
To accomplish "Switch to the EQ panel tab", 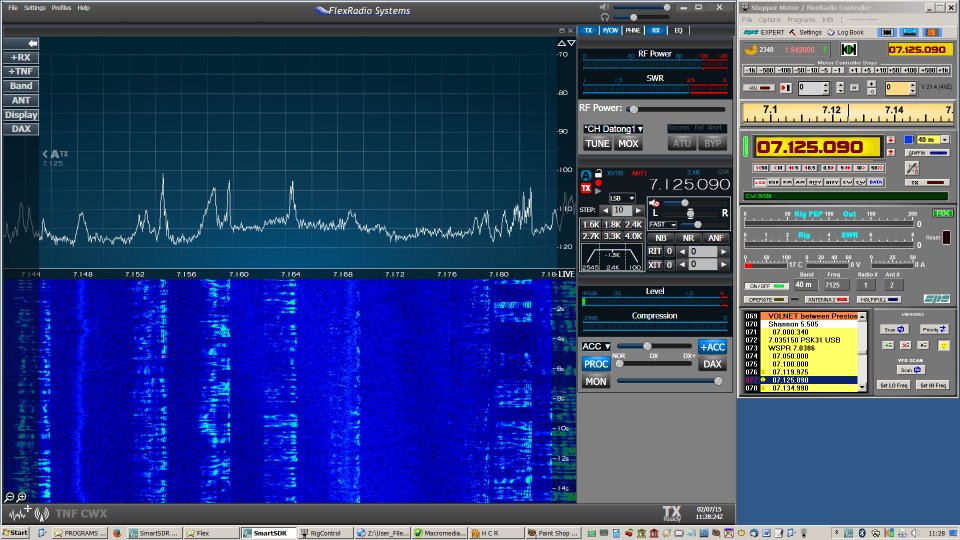I will tap(678, 31).
